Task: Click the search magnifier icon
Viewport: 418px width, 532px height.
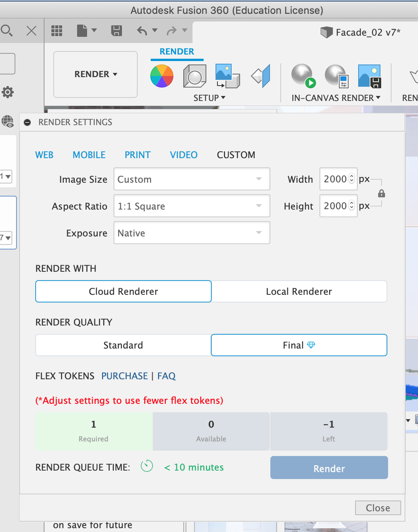Action: [x=7, y=30]
